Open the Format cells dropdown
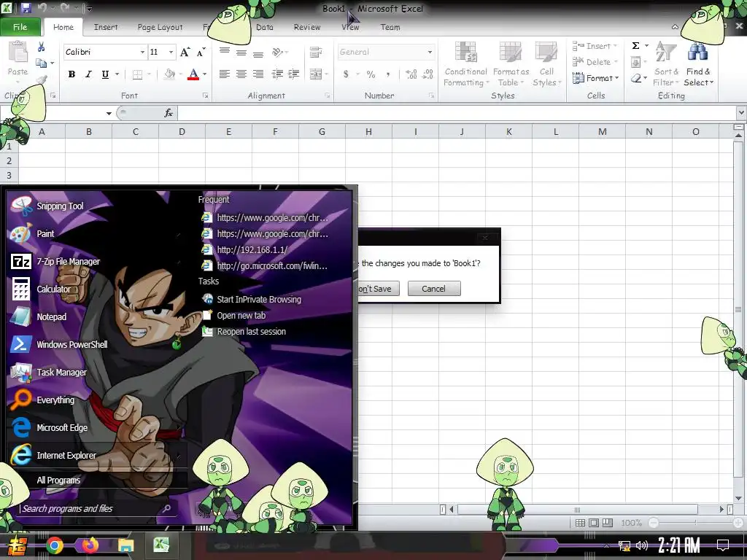This screenshot has width=747, height=560. pos(595,78)
